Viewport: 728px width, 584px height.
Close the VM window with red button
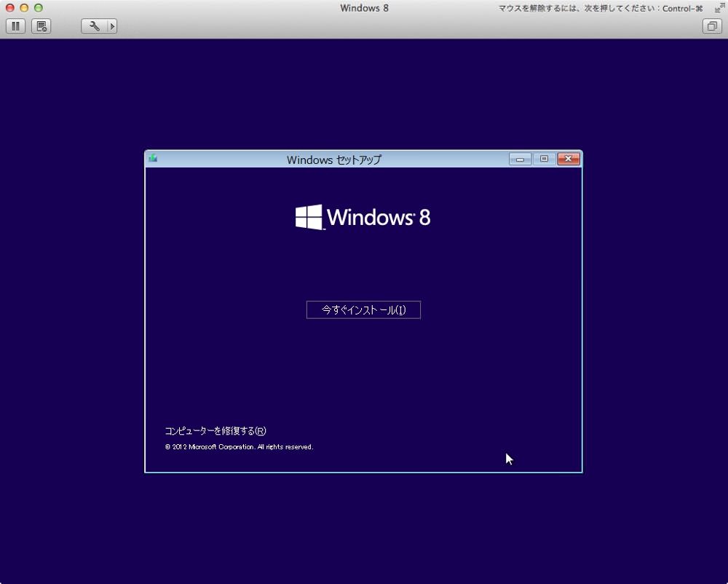coord(9,8)
